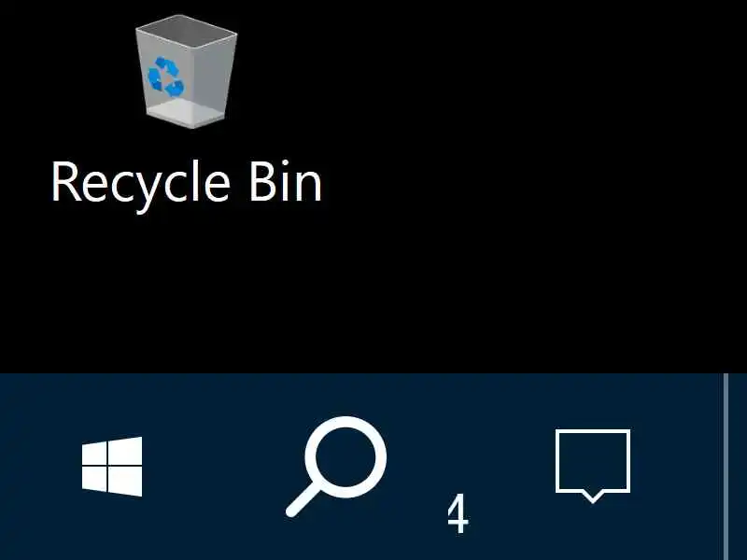The image size is (747, 560).
Task: Click the Recycle Bin text label
Action: coord(186,184)
